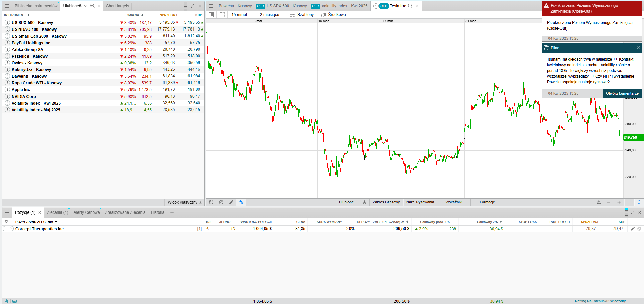Search instrument in Tesla Inc tab

[x=410, y=6]
